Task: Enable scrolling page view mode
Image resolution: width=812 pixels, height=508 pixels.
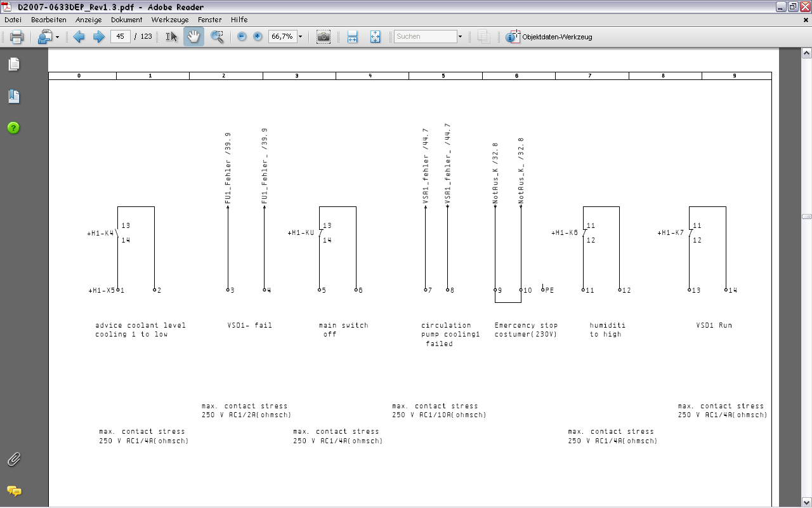Action: (352, 37)
